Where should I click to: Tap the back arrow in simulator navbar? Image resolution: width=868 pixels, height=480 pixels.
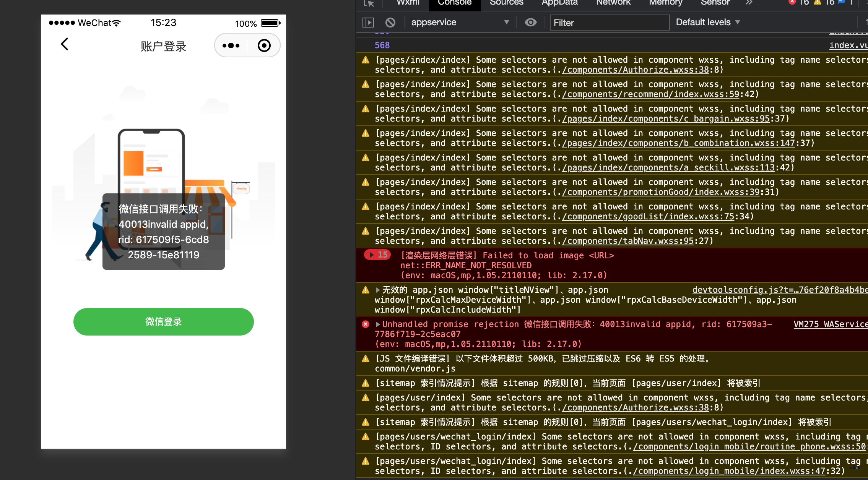pyautogui.click(x=65, y=44)
